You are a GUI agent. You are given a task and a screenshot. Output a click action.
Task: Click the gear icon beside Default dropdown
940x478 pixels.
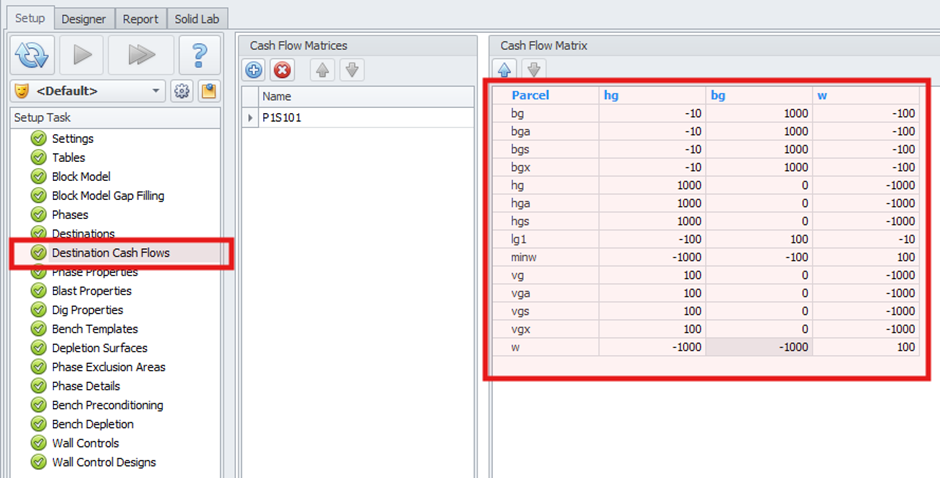click(x=181, y=91)
